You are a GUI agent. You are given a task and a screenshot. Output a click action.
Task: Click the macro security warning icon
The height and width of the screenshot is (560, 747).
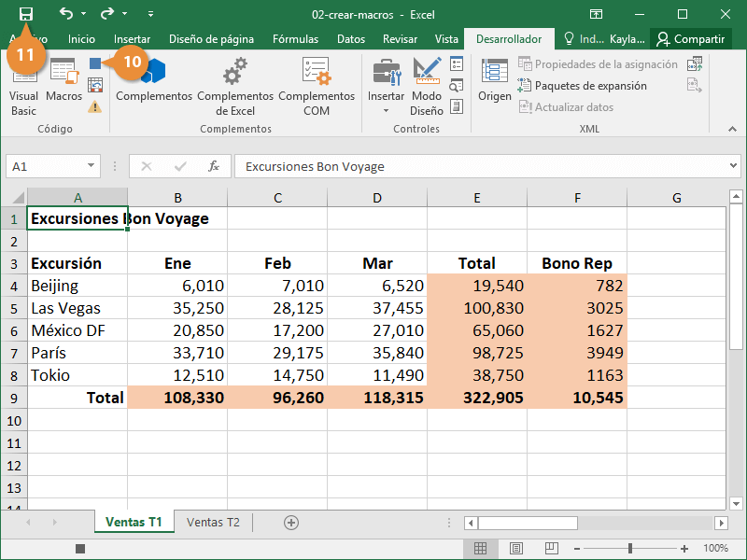[95, 106]
